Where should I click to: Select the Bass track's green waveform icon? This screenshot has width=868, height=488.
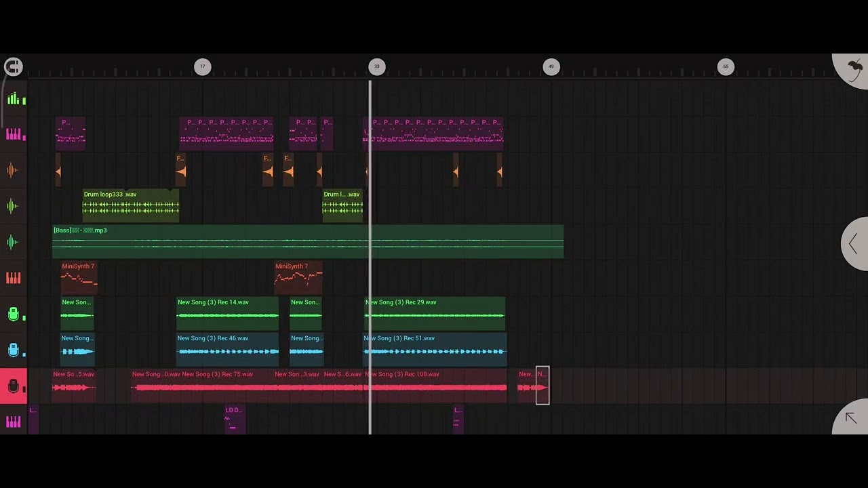coord(13,242)
